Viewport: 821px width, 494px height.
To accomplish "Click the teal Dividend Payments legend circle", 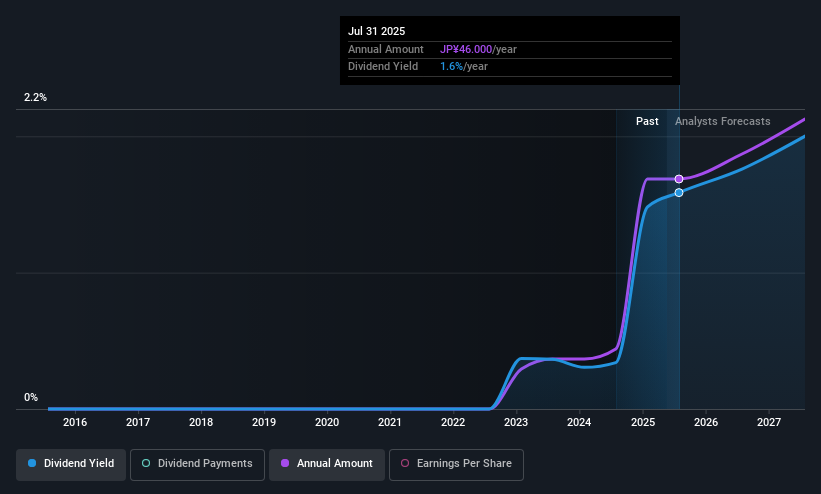I will [x=146, y=463].
